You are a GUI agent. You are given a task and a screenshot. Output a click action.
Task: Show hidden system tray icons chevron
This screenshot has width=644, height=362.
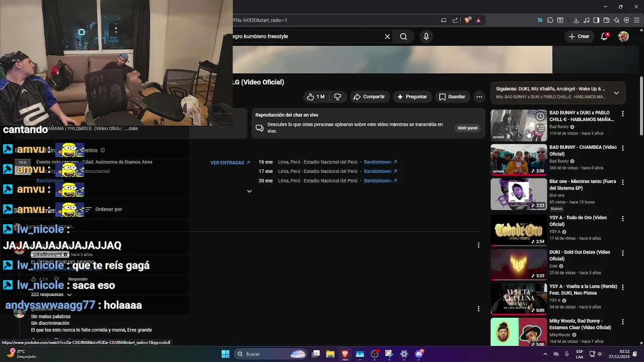[x=545, y=354]
